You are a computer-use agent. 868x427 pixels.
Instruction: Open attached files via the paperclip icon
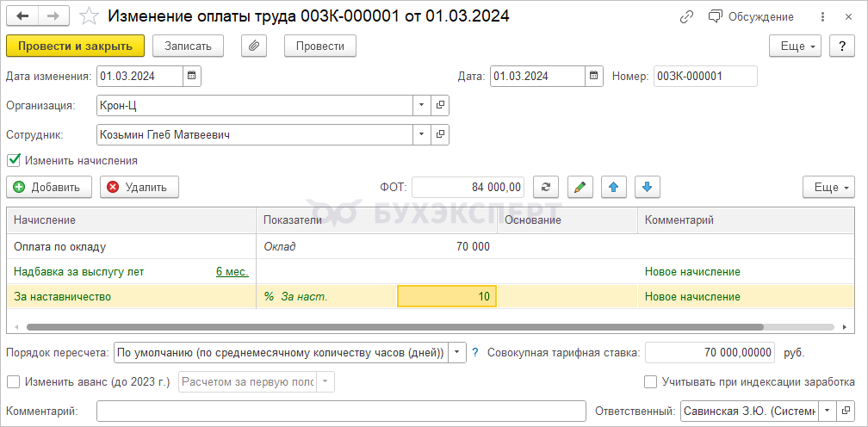click(x=254, y=46)
